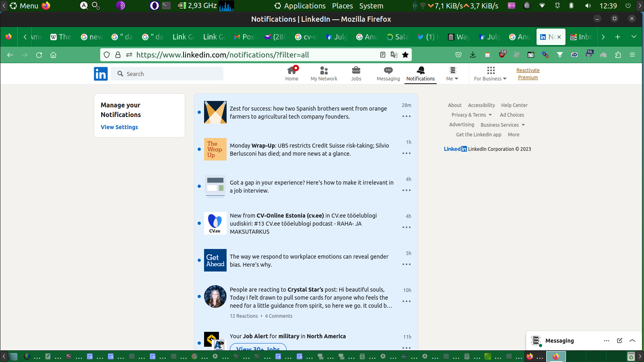Switch to the Inbox browser tab

581,37
